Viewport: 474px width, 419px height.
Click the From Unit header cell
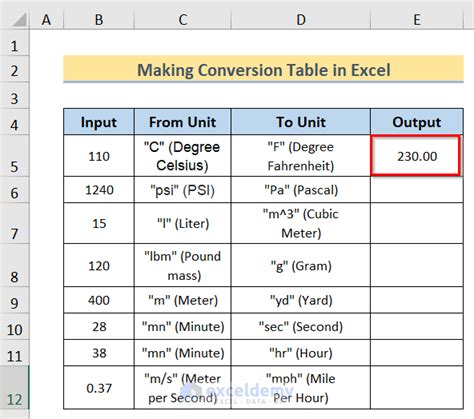pyautogui.click(x=183, y=122)
